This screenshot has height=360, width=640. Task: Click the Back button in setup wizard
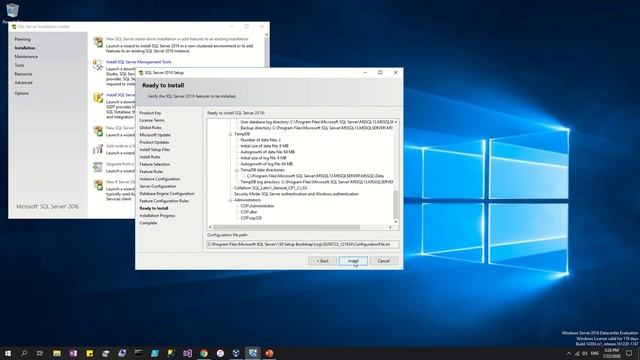tap(322, 261)
